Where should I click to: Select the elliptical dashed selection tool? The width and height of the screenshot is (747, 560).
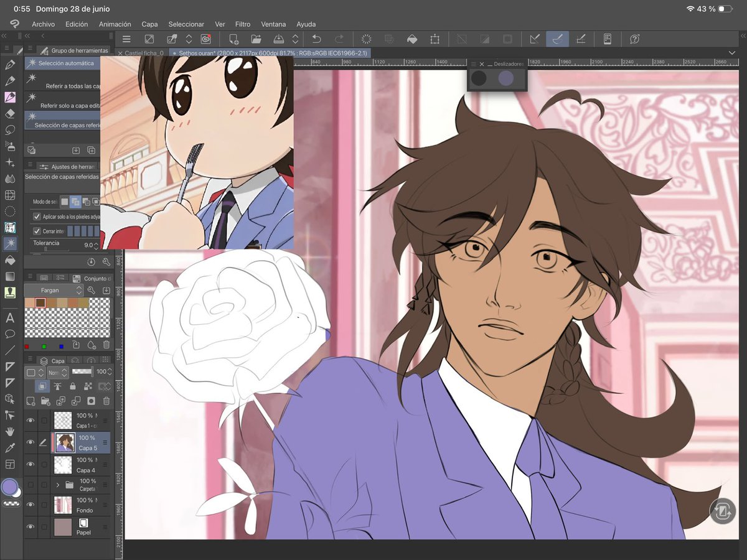point(10,211)
